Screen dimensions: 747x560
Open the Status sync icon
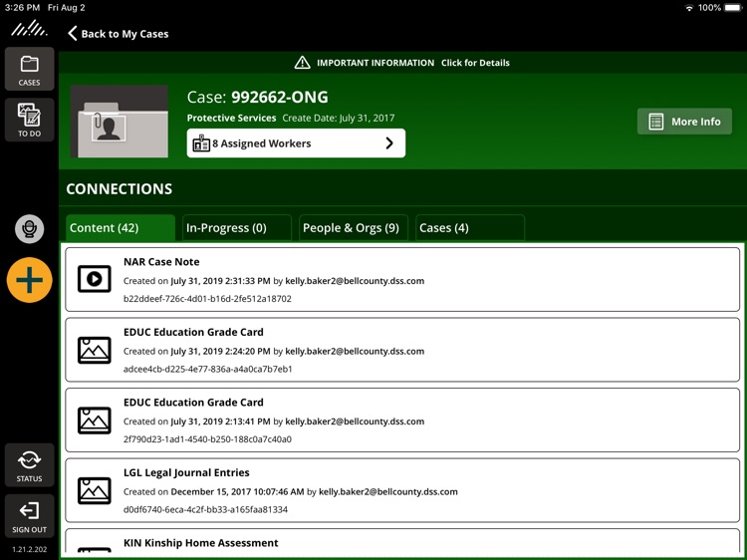[30, 465]
